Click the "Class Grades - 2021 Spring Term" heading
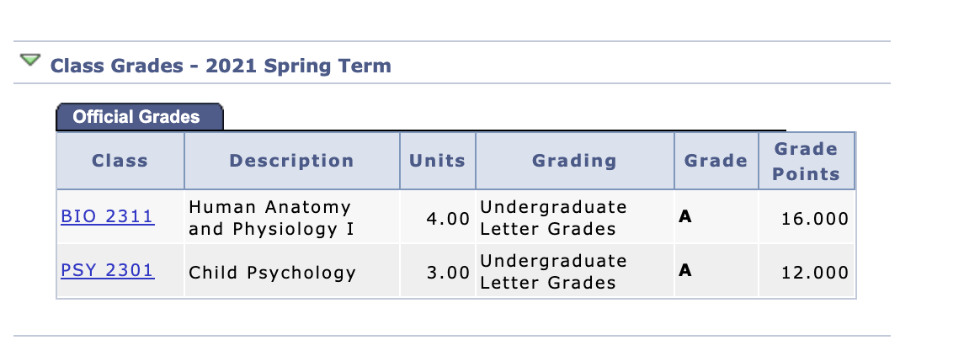Image resolution: width=980 pixels, height=340 pixels. click(221, 66)
